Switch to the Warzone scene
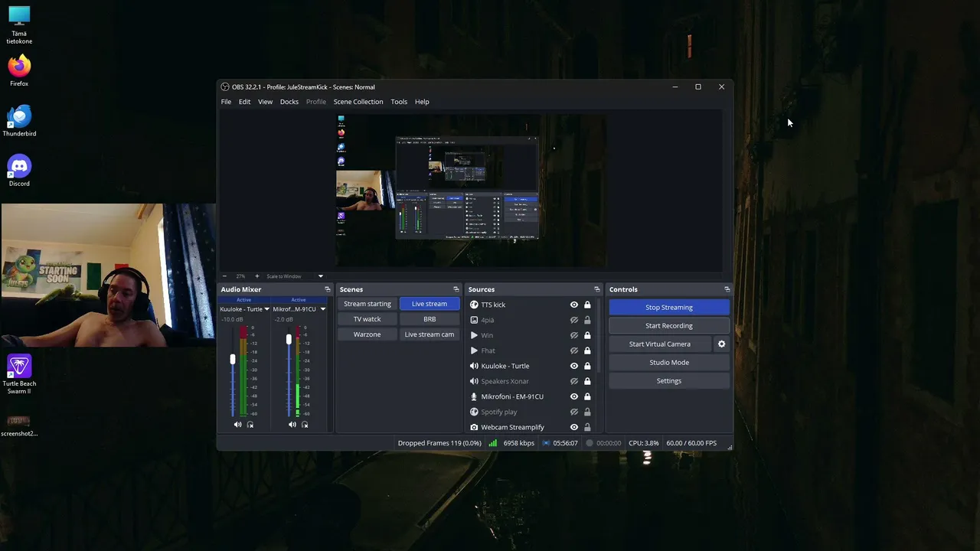Viewport: 980px width, 551px height. tap(367, 334)
